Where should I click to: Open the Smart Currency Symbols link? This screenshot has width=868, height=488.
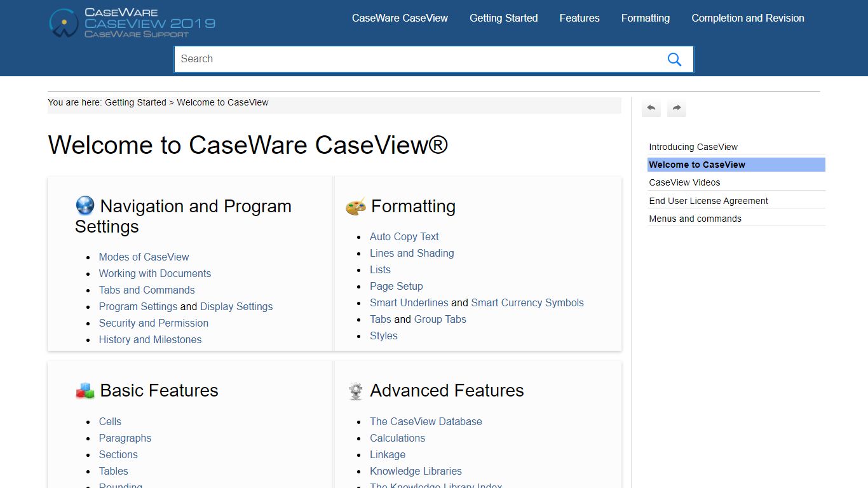click(x=527, y=302)
